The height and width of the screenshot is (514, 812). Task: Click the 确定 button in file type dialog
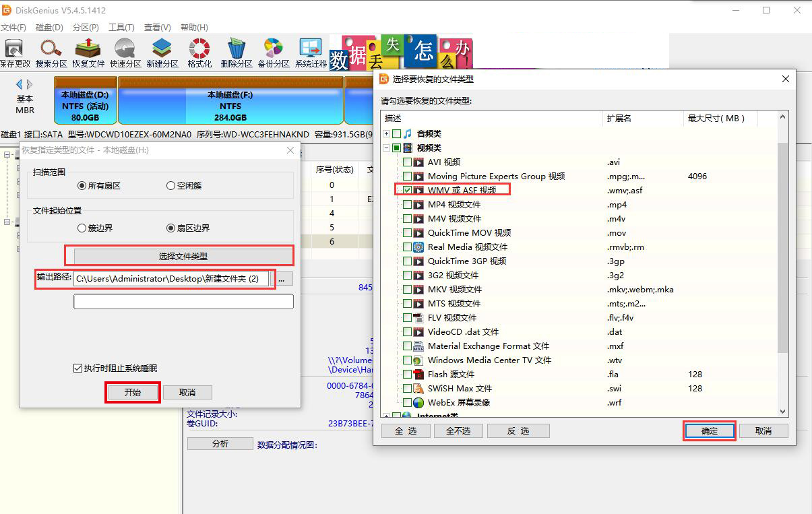[710, 431]
